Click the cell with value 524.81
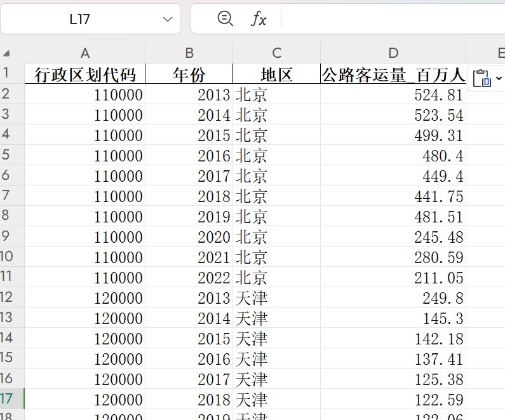Viewport: 505px width, 420px height. (393, 94)
